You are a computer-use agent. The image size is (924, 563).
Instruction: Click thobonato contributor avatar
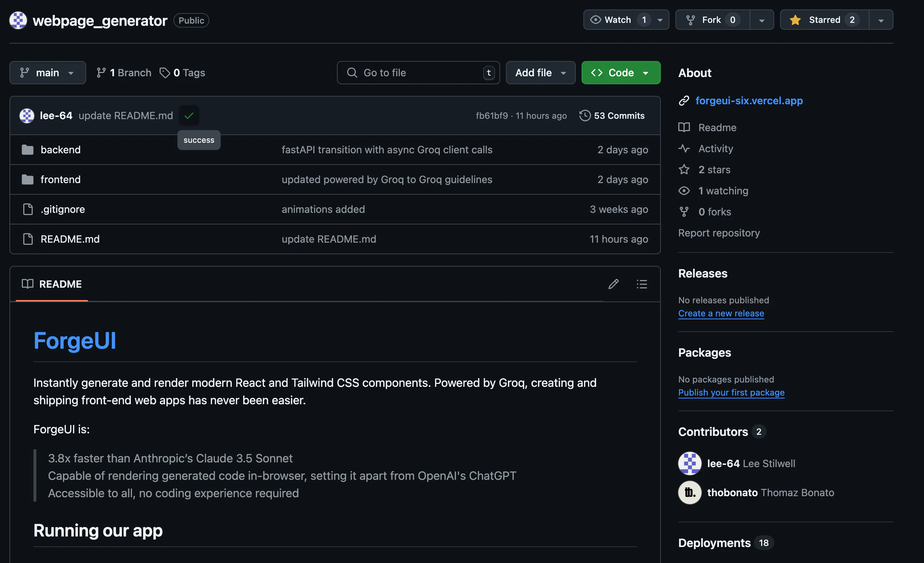(690, 493)
